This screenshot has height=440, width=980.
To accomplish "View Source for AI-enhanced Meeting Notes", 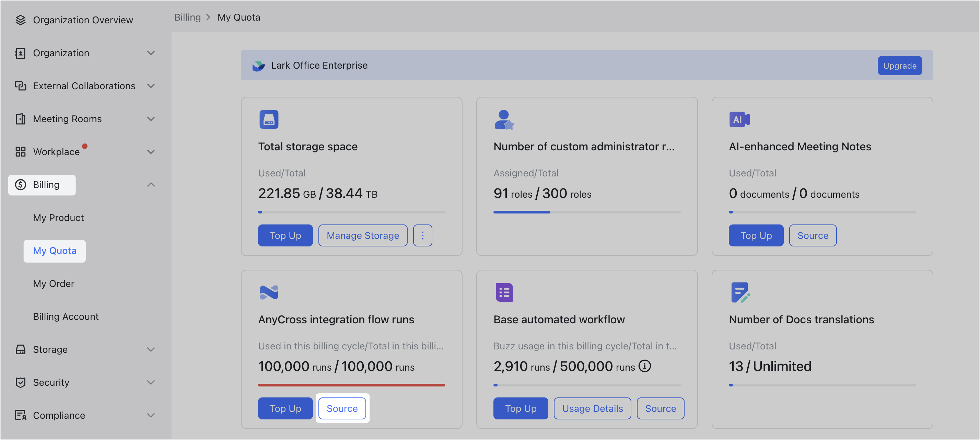I will [x=813, y=235].
